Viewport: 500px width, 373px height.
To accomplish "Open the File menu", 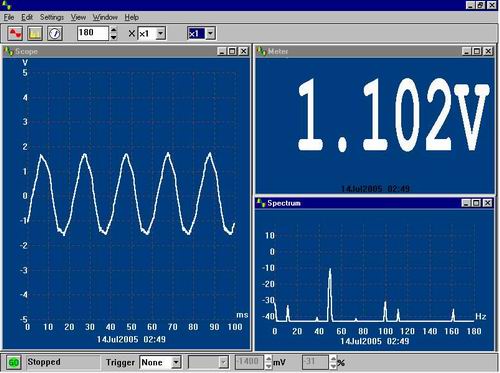I will tap(9, 17).
